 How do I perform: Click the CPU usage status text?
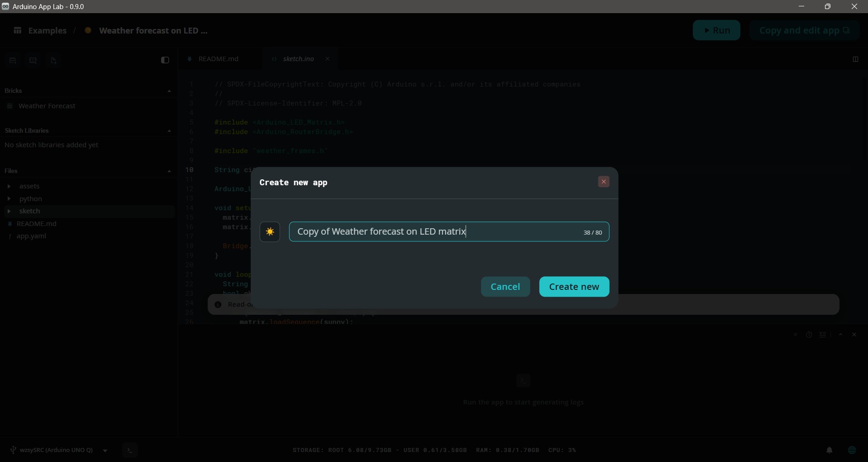coord(562,450)
